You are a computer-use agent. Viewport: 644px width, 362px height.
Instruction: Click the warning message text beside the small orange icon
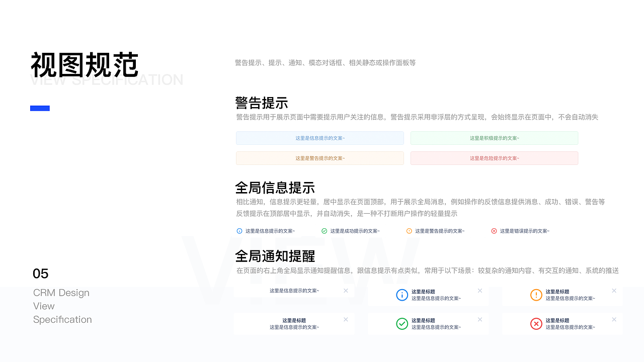(440, 231)
